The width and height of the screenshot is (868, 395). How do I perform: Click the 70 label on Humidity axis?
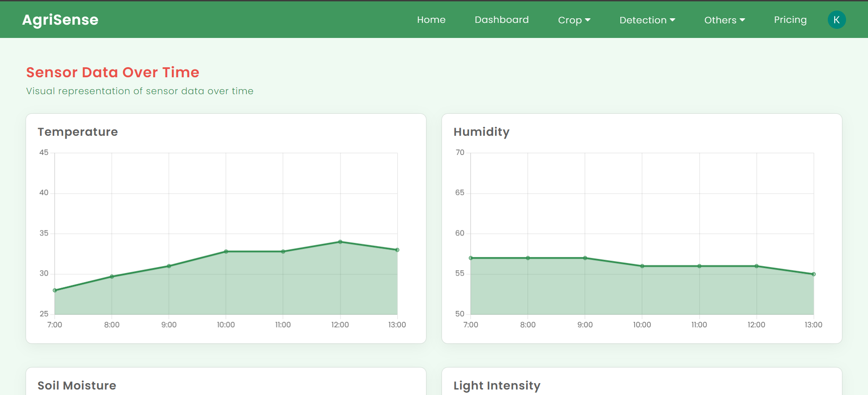(460, 153)
